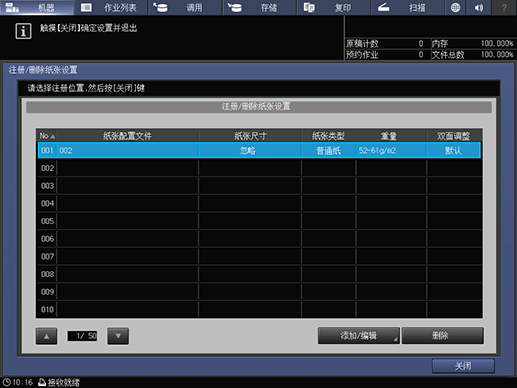Click the clock icon in status bar
The width and height of the screenshot is (517, 388).
[x=6, y=382]
